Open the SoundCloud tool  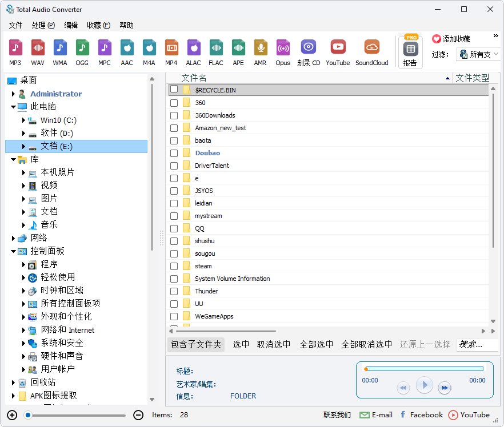[372, 53]
